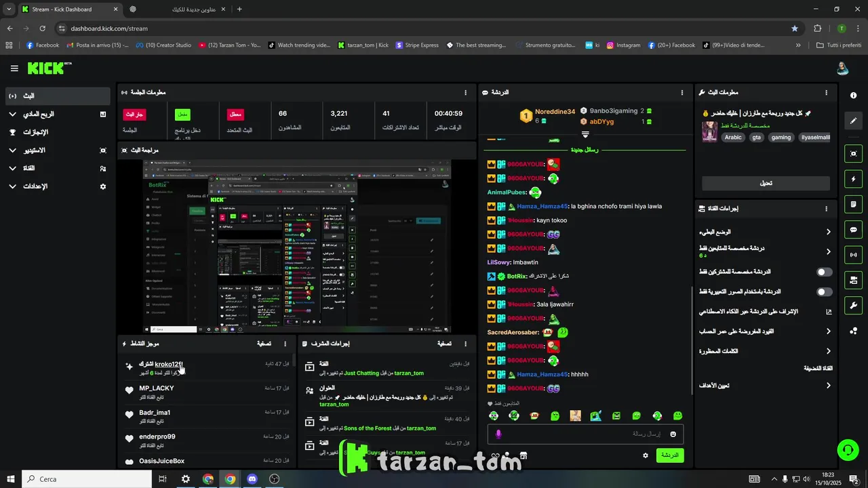Click the clip capture icon in the right sidebar

(x=853, y=154)
